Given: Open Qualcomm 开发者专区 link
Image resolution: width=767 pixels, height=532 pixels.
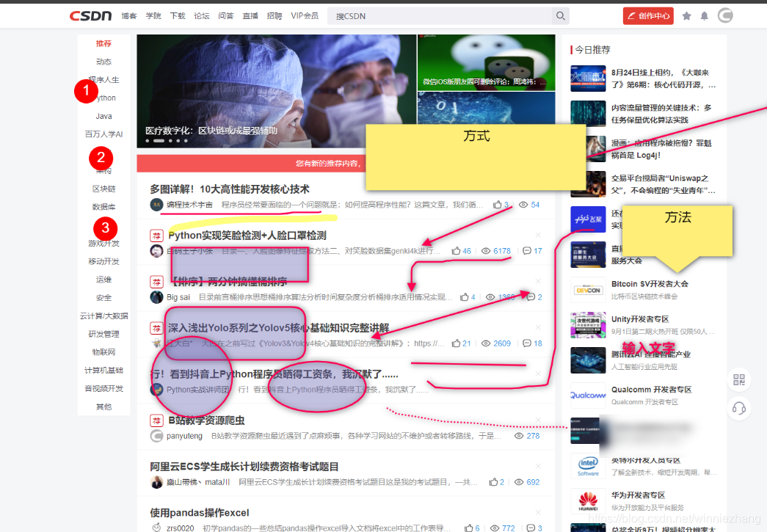Looking at the screenshot, I should pos(651,389).
